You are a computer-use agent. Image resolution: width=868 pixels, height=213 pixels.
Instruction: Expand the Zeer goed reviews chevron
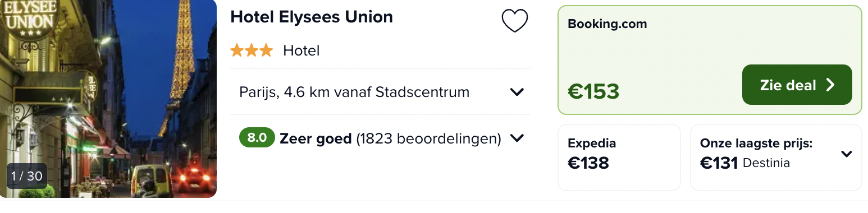pyautogui.click(x=517, y=138)
